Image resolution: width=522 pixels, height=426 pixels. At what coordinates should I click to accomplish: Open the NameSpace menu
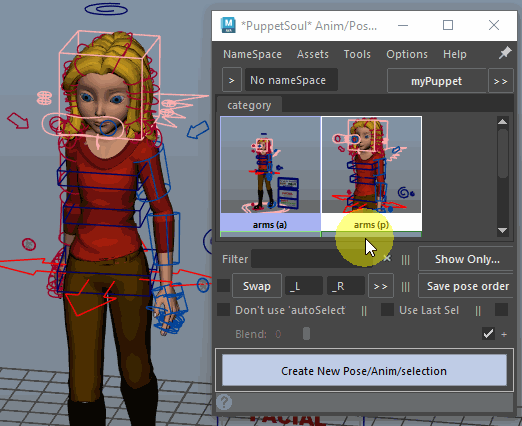[252, 54]
